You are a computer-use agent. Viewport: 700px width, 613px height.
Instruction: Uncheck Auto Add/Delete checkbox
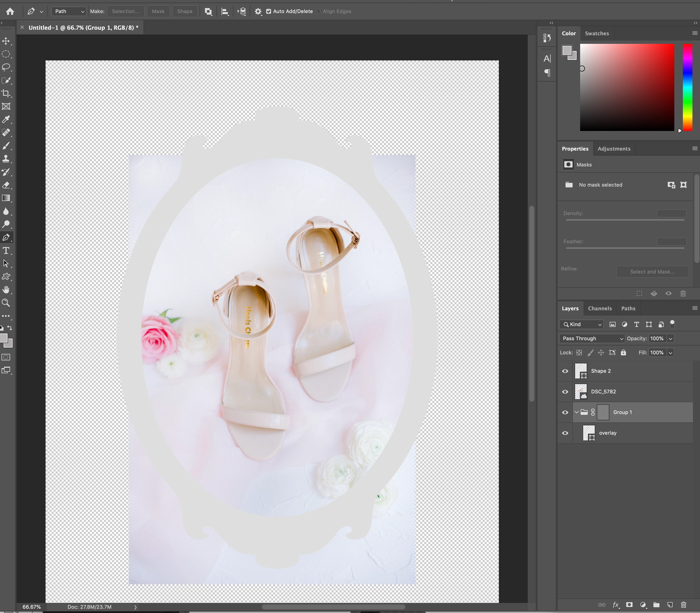tap(268, 11)
